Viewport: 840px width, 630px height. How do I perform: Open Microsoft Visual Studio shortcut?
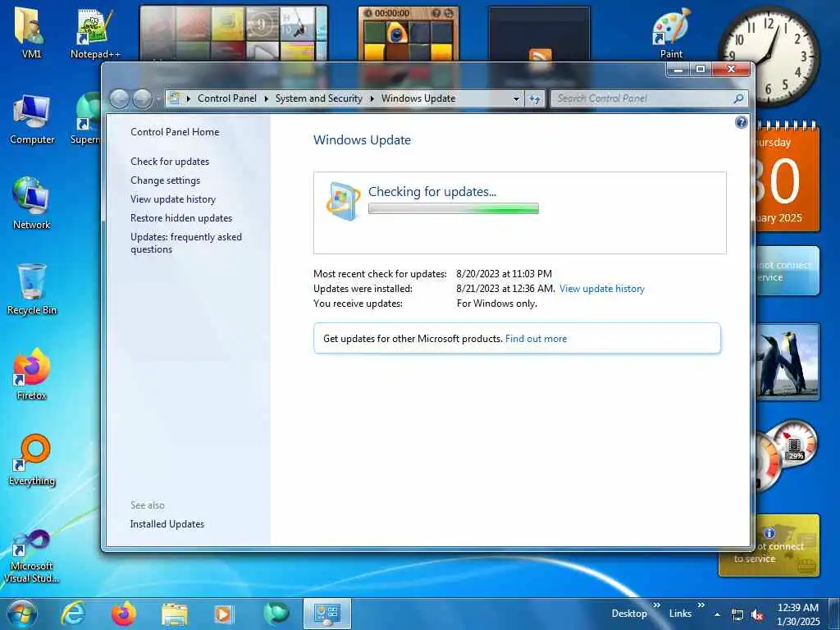coord(31,555)
